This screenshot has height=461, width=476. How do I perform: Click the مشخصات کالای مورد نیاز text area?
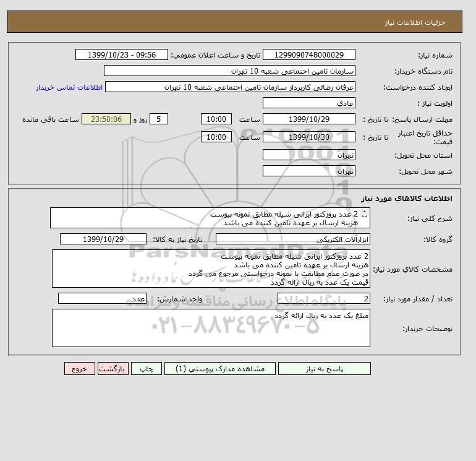click(211, 269)
